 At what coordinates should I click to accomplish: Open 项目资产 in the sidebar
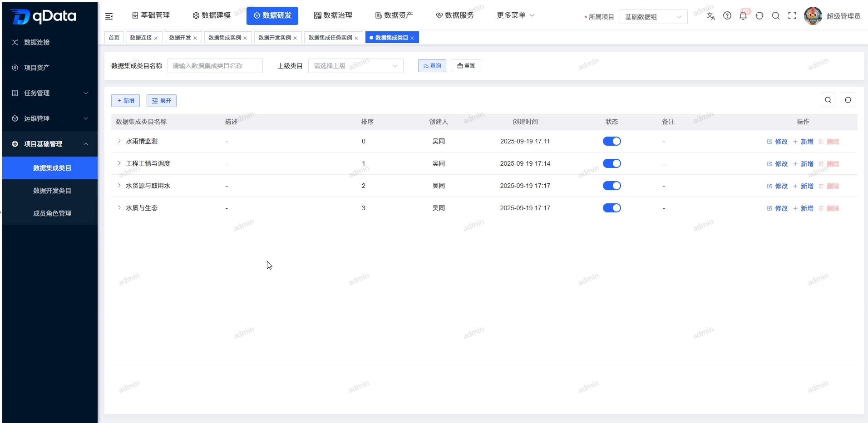coord(50,68)
